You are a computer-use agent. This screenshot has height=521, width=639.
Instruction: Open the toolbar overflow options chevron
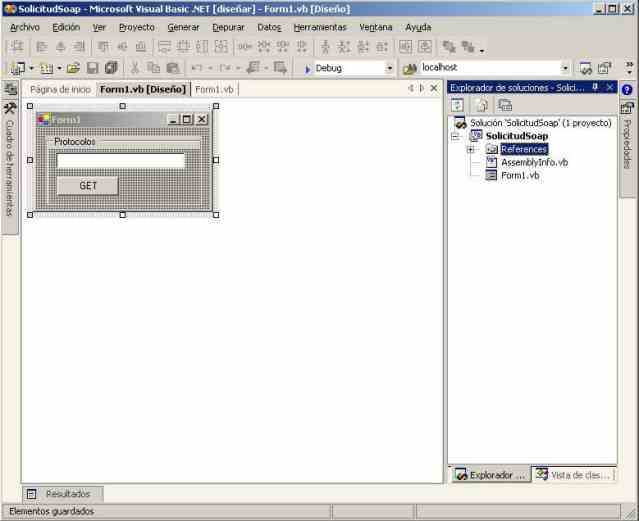point(629,68)
